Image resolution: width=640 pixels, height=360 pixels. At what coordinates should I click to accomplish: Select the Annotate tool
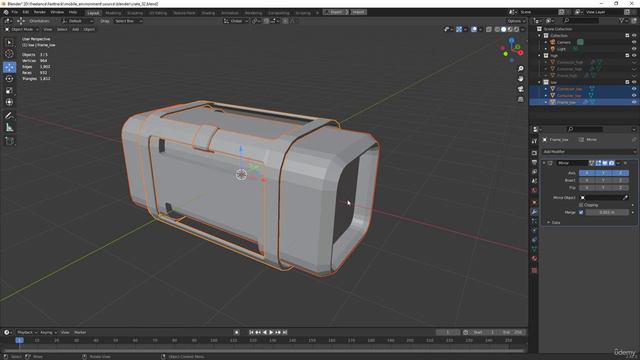click(x=9, y=116)
